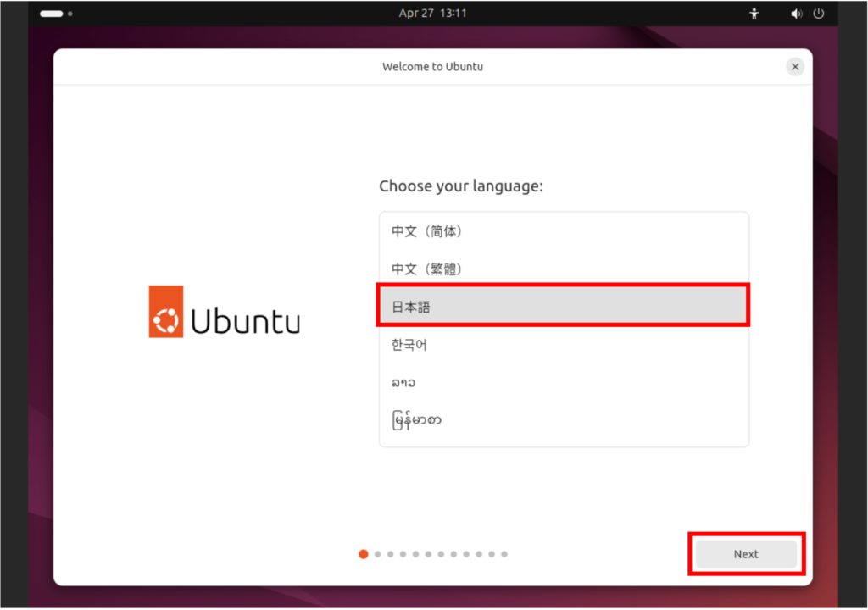Select 中文（繁體）language
Screen dimensions: 868x610
tap(564, 269)
